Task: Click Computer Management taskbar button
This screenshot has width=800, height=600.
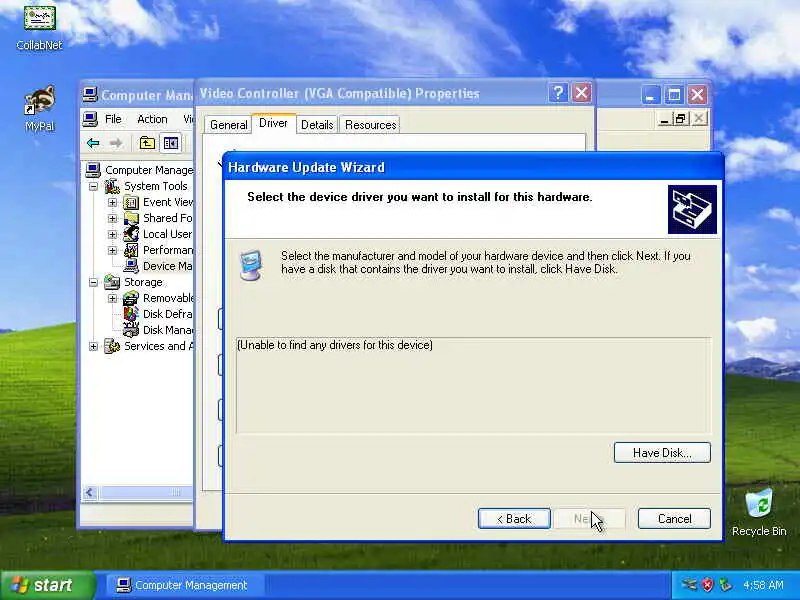Action: (x=185, y=585)
